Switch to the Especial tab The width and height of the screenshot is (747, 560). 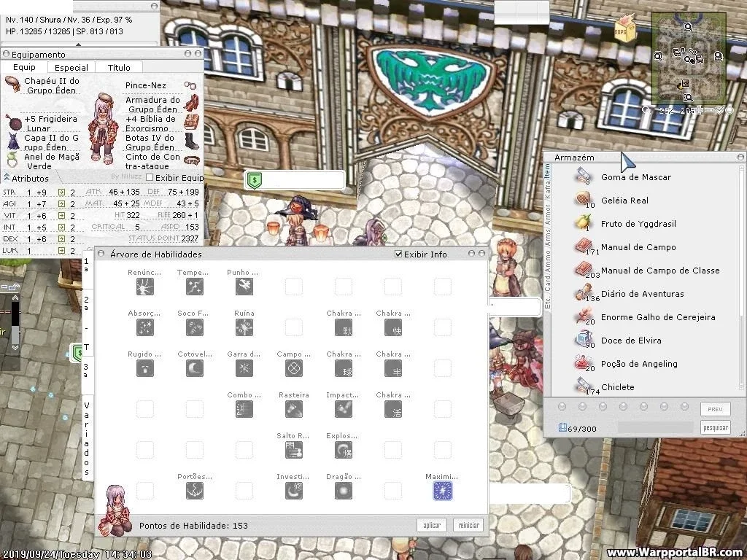tap(71, 68)
